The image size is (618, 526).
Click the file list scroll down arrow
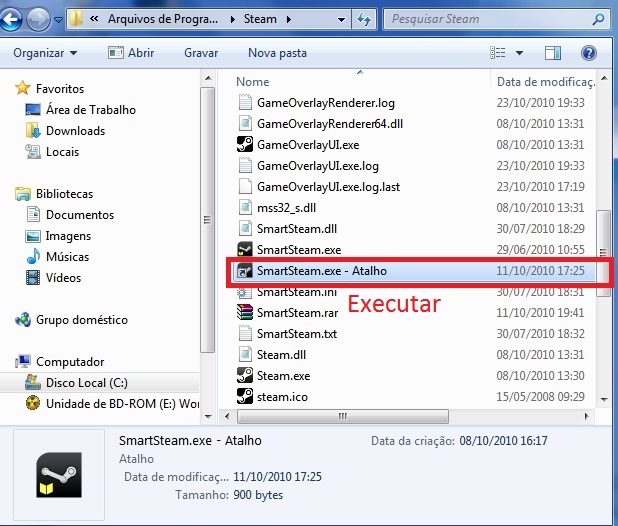point(604,400)
